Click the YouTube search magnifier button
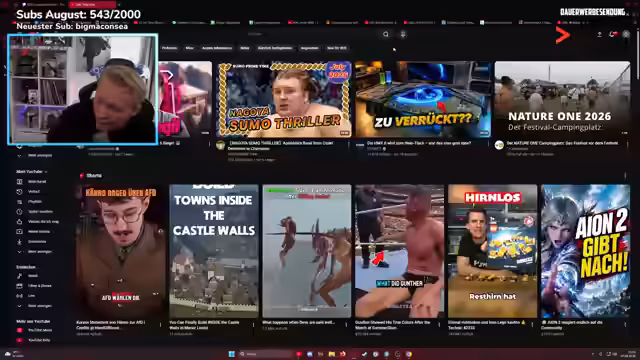Screen dimensions: 640x360 pos(386,34)
